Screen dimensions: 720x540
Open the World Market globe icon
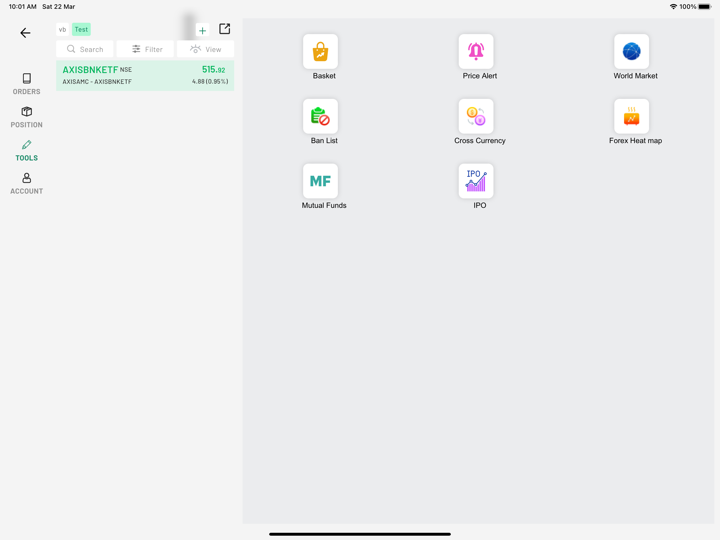point(631,51)
